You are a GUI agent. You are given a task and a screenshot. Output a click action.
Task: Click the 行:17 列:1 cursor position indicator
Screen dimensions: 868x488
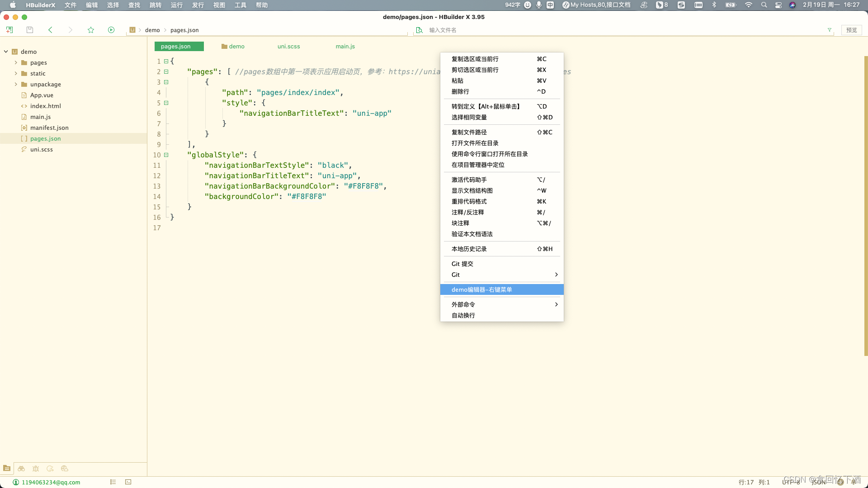pyautogui.click(x=754, y=482)
